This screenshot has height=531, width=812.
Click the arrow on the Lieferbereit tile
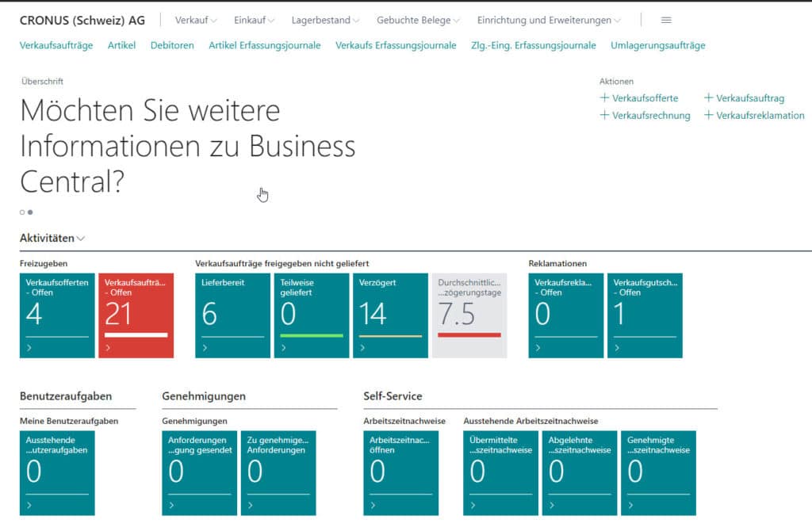coord(205,348)
